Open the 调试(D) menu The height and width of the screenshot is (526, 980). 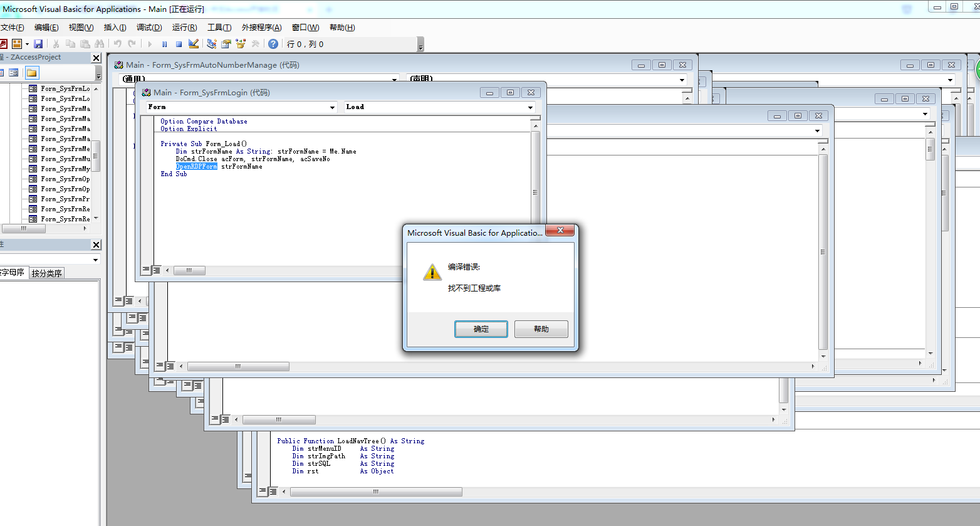click(x=149, y=28)
